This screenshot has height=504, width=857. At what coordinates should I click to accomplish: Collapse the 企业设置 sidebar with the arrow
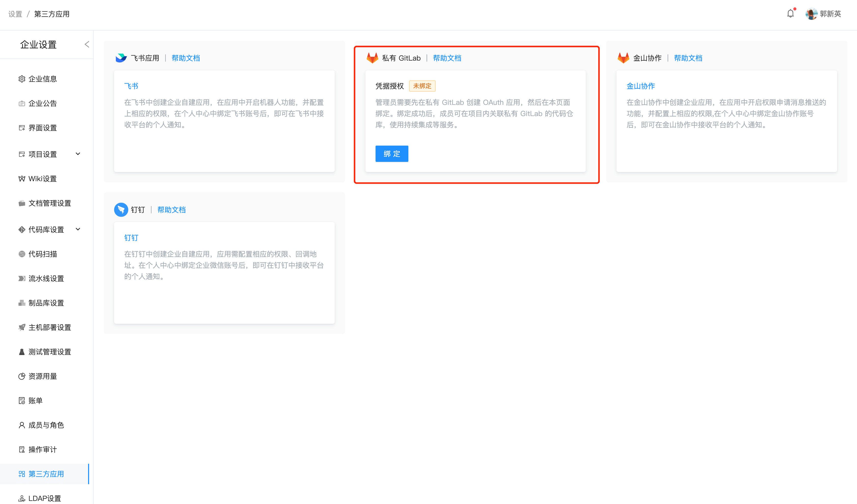(x=87, y=45)
